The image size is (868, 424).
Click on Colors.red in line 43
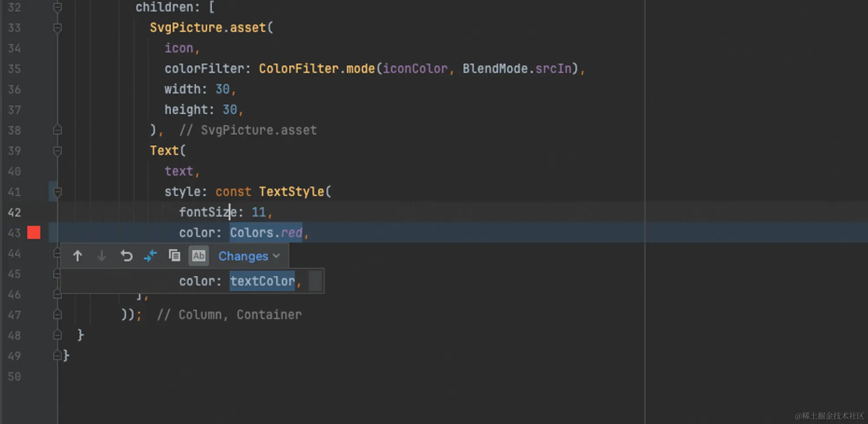[x=266, y=233]
